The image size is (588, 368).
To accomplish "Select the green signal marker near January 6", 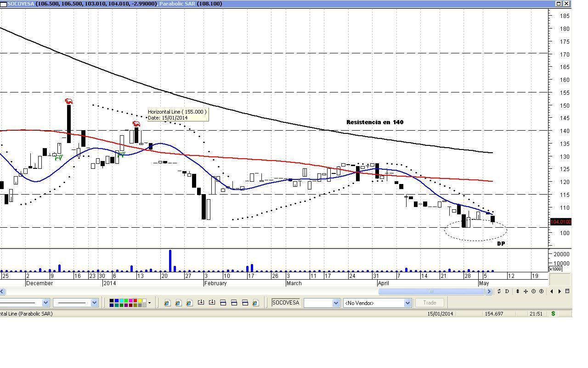I will (121, 155).
